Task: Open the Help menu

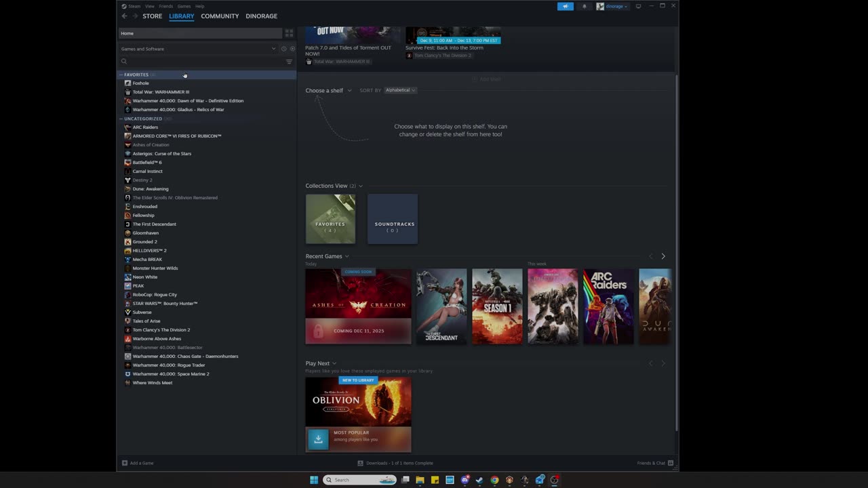Action: [199, 6]
